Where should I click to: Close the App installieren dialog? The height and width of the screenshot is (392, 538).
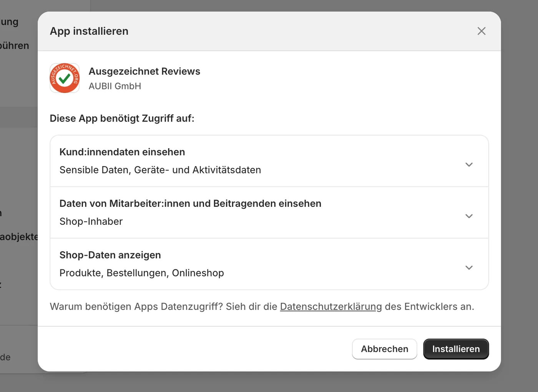482,31
